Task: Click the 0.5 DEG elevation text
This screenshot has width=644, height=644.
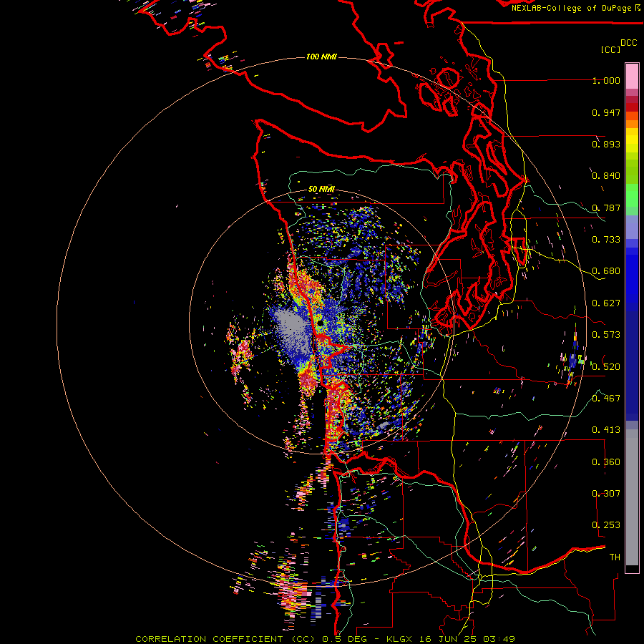Action: click(x=345, y=639)
